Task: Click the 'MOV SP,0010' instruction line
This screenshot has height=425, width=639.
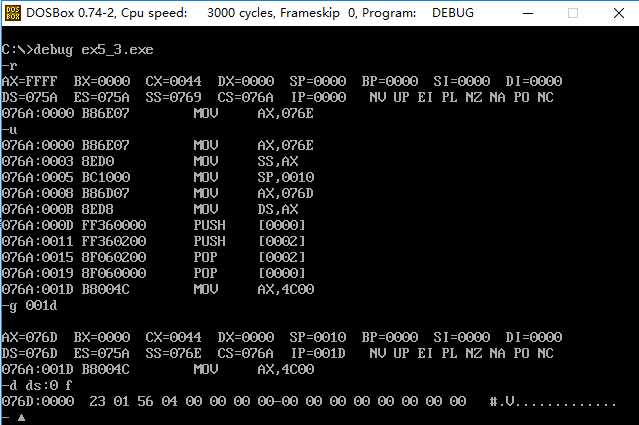Action: (158, 177)
